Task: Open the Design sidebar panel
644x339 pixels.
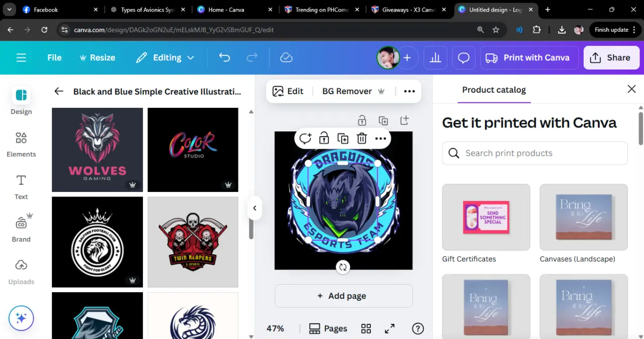Action: (21, 101)
